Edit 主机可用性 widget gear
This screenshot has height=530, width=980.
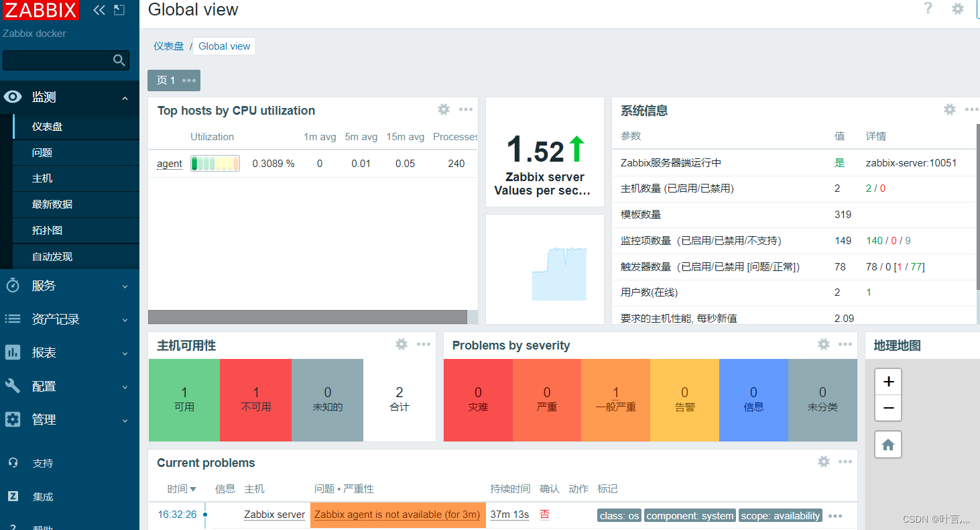click(402, 344)
